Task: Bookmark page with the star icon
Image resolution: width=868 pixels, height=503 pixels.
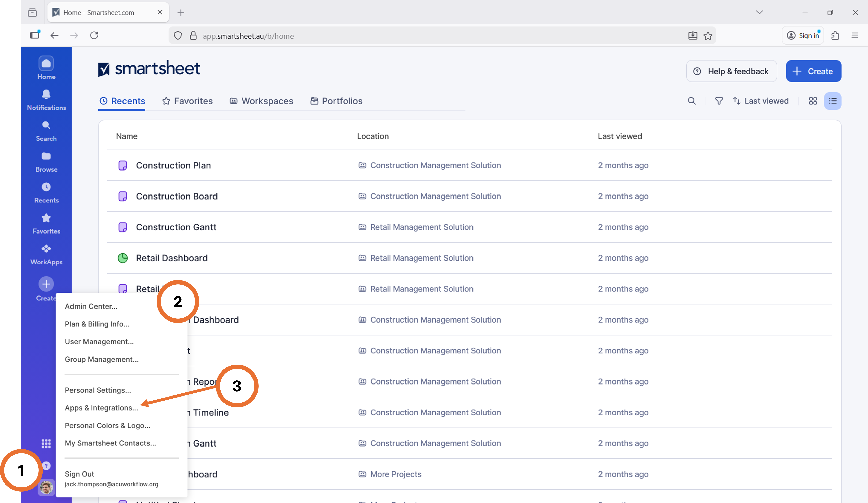Action: pos(708,36)
